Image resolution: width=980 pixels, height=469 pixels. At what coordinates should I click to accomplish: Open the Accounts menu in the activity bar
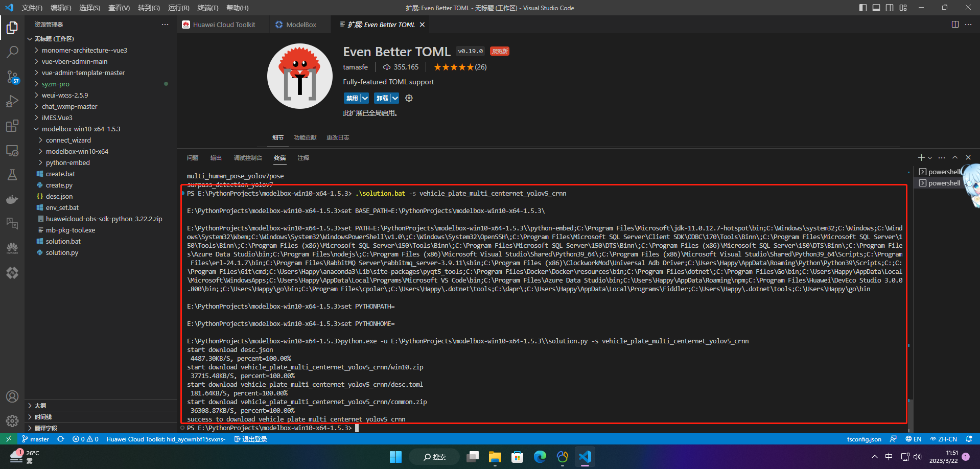click(x=12, y=396)
